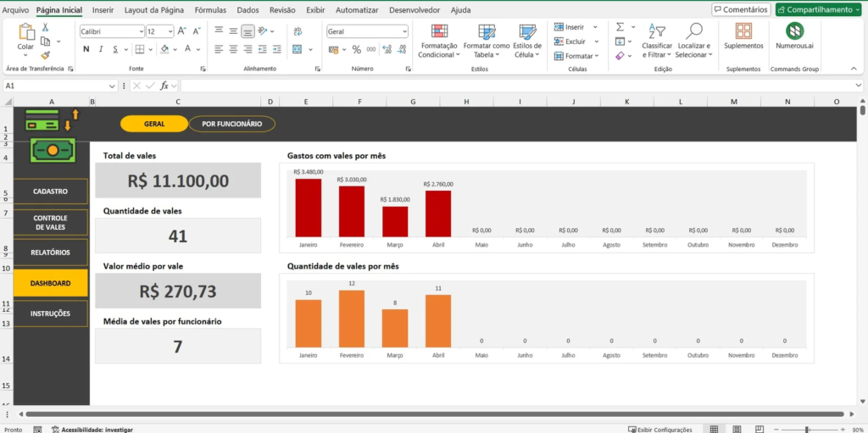
Task: Open the Fórmulas ribbon tab
Action: click(x=210, y=10)
